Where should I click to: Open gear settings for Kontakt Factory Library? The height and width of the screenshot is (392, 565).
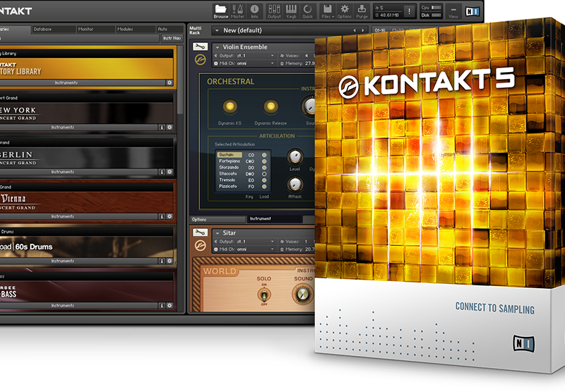coord(169,83)
